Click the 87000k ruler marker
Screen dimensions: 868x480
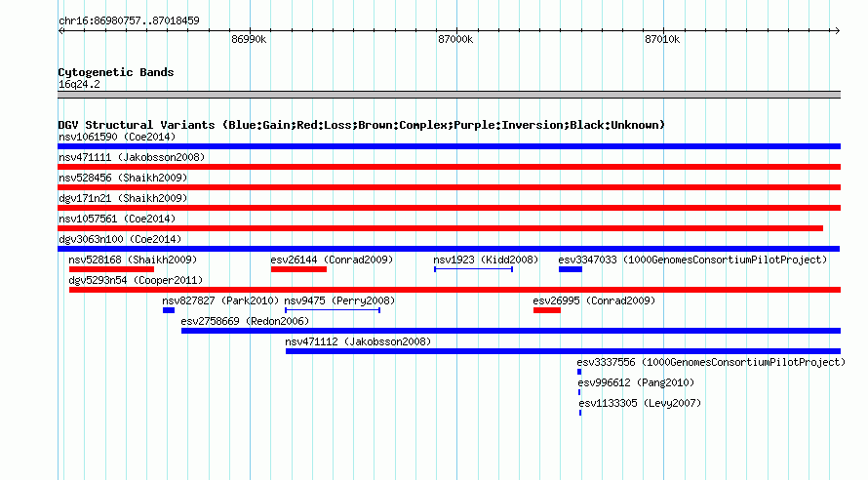click(455, 39)
